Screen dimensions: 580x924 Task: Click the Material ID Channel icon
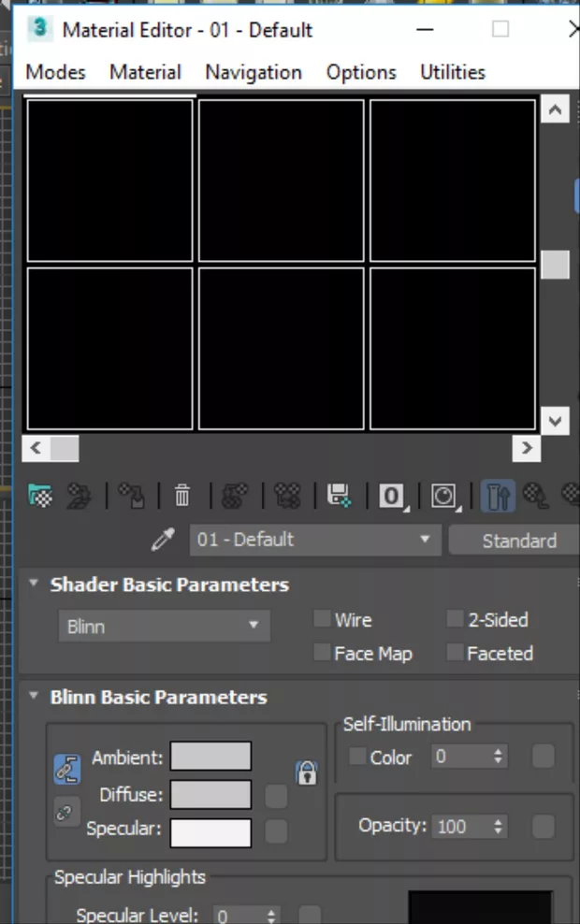pyautogui.click(x=391, y=496)
